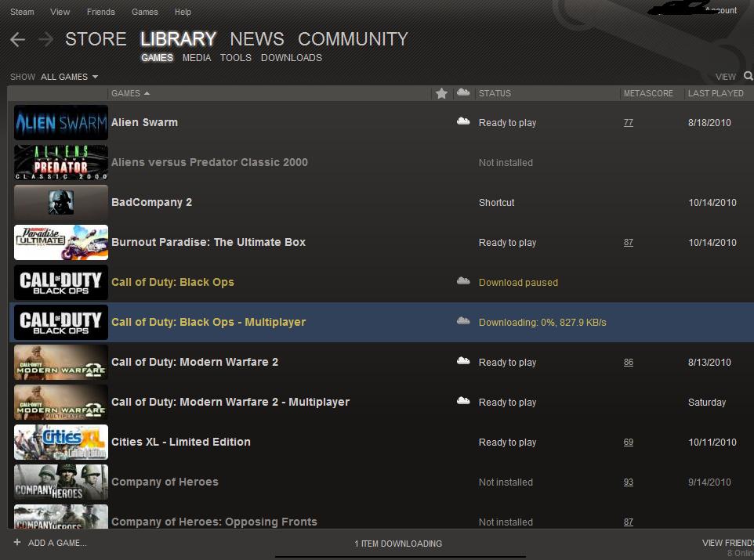Sort list by Metascore column header

point(648,93)
